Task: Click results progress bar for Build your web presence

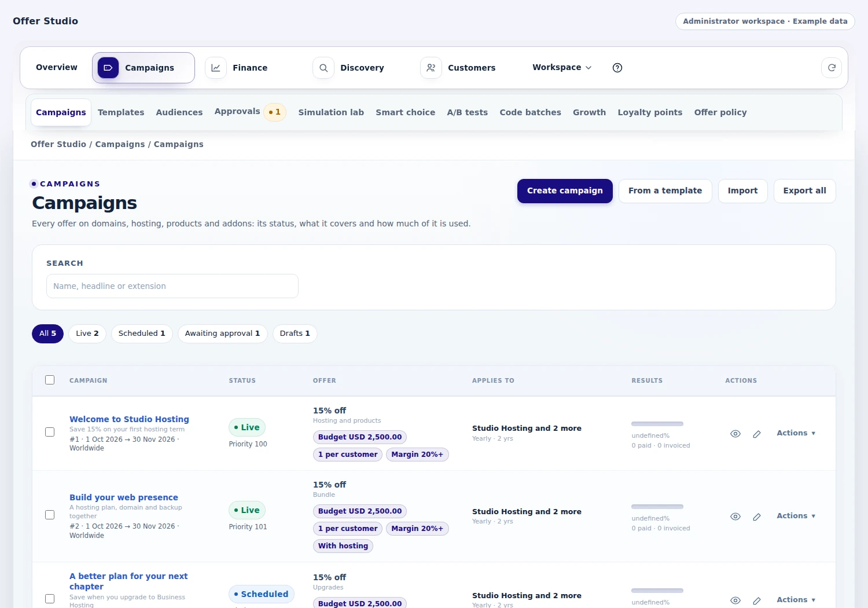Action: coord(657,507)
